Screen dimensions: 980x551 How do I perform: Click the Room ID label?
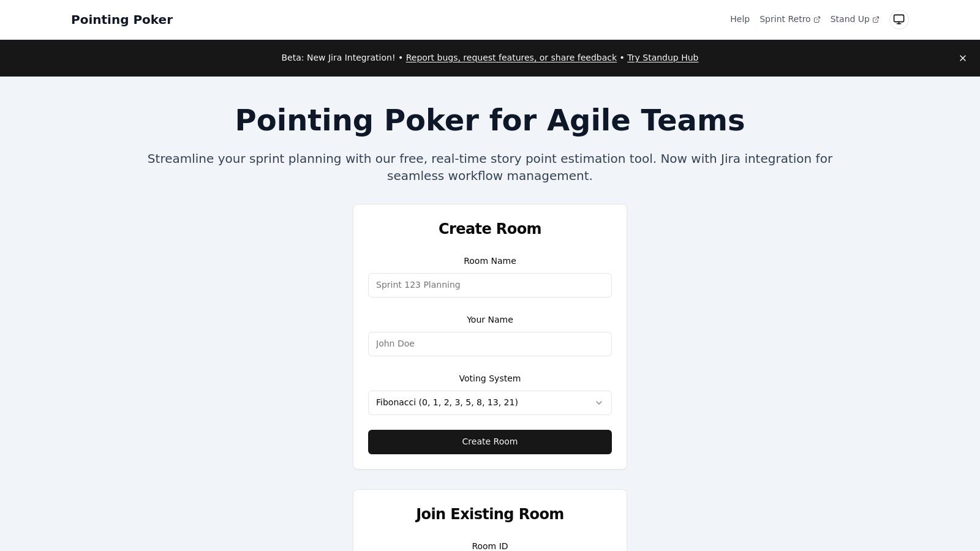[489, 545]
